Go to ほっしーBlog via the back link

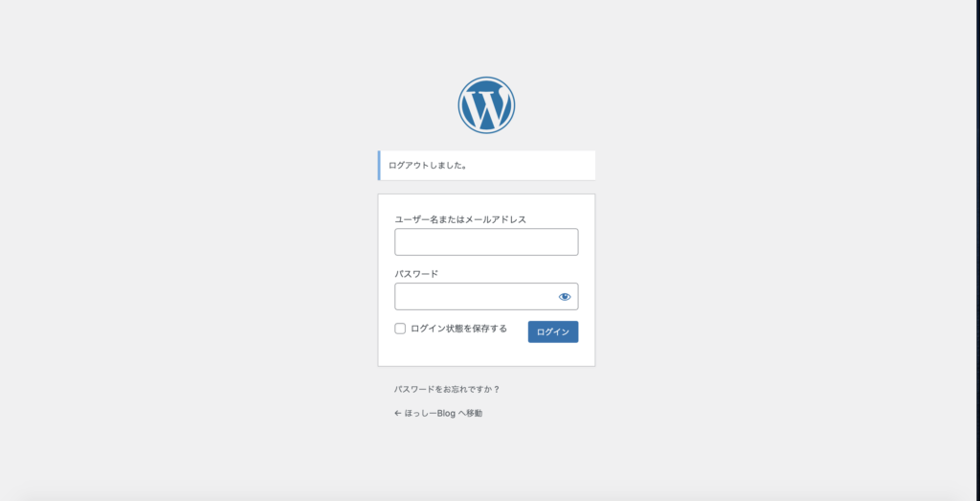(x=438, y=413)
